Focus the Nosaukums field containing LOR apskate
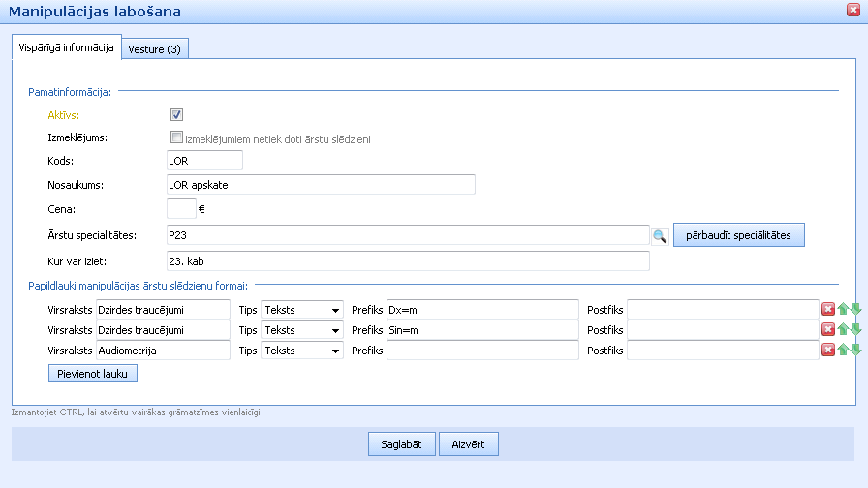Image resolution: width=868 pixels, height=488 pixels. pos(321,184)
